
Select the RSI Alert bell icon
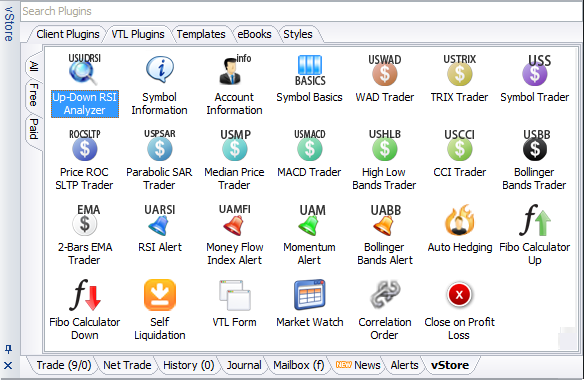160,220
